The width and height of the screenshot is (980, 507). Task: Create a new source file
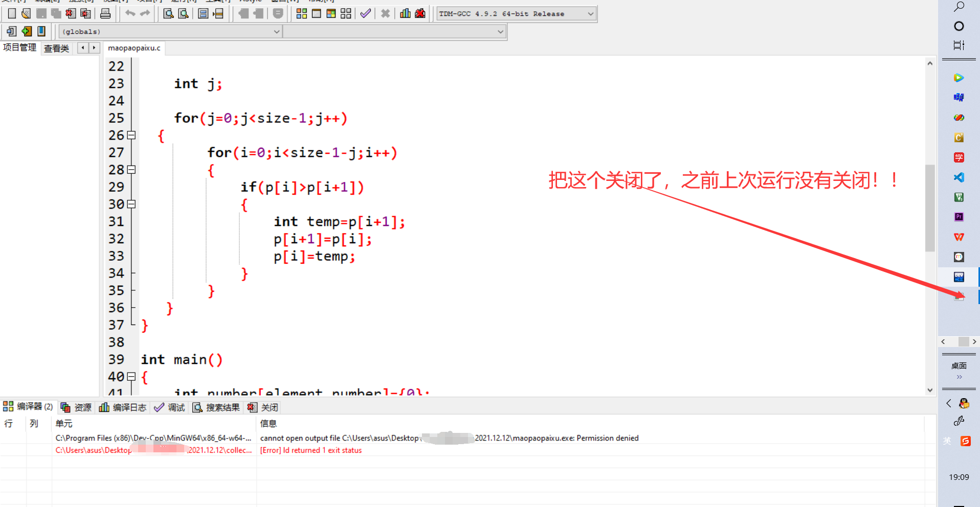click(11, 13)
